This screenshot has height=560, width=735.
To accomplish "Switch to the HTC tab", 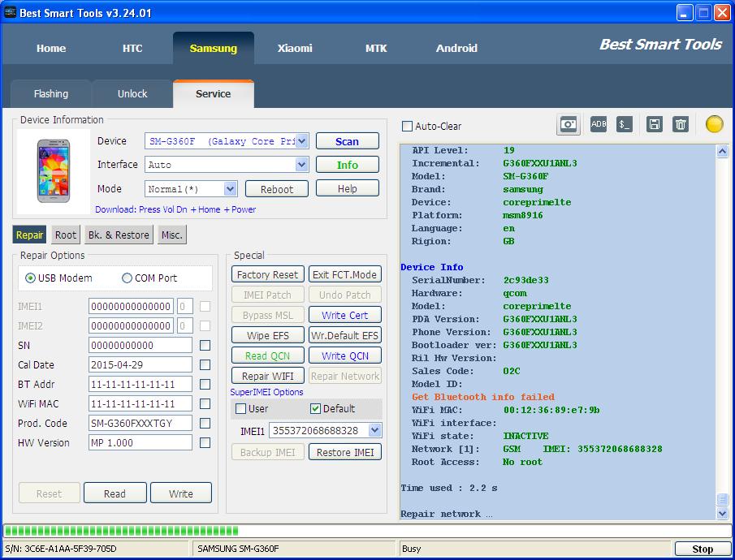I will [132, 48].
